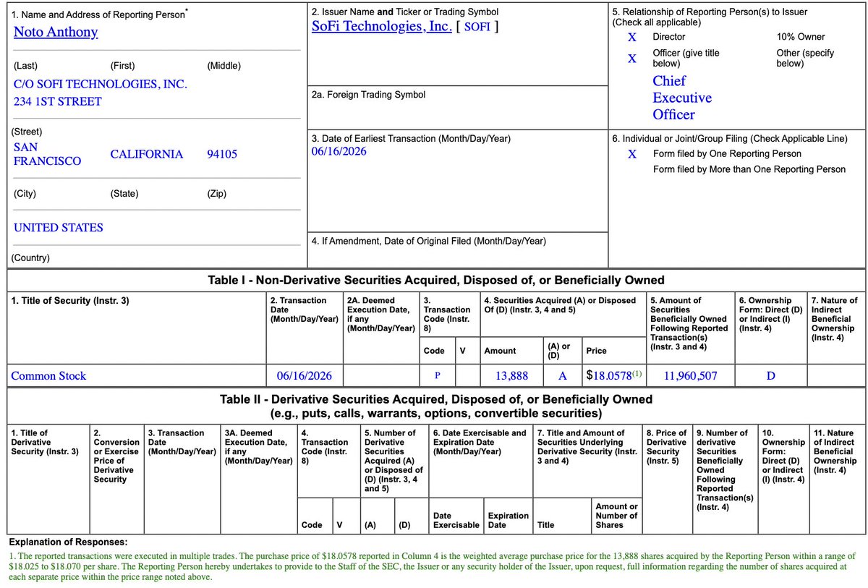Click the 94105 zip code

click(221, 154)
